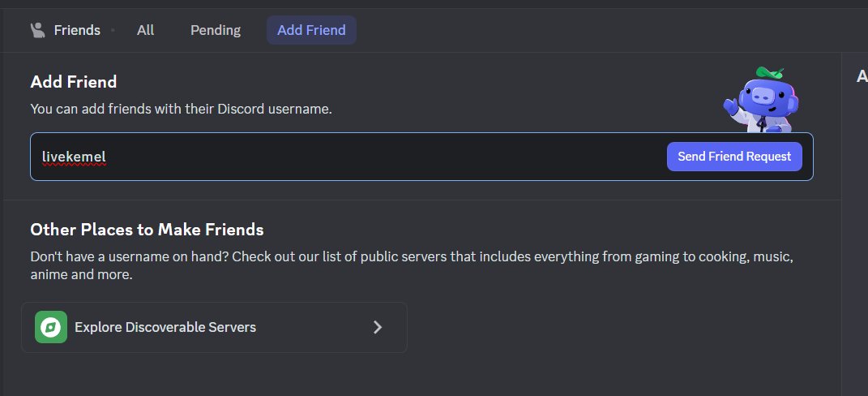Click the Other Places to Make Friends heading
868x396 pixels.
click(147, 230)
